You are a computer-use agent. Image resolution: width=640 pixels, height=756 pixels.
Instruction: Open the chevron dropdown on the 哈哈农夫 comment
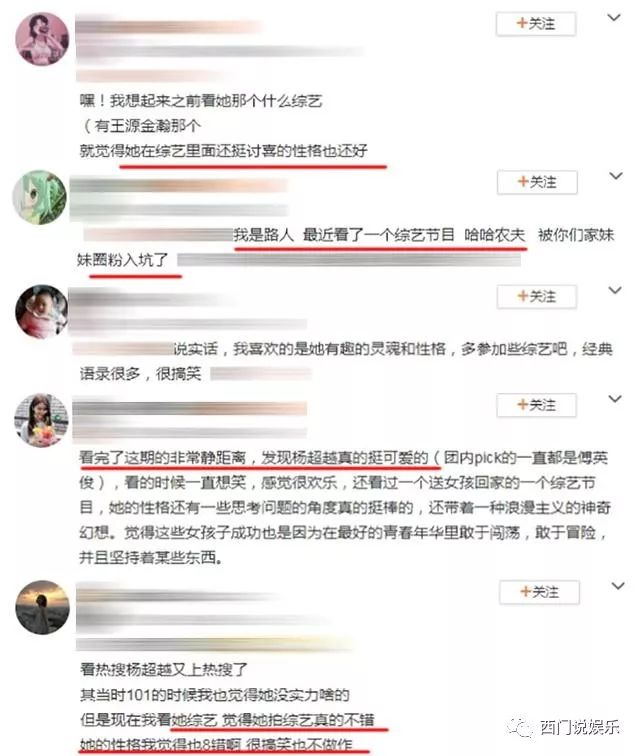615,176
